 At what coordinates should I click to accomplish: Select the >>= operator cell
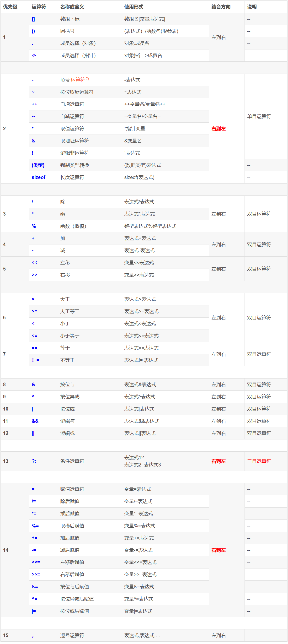pyautogui.click(x=43, y=574)
